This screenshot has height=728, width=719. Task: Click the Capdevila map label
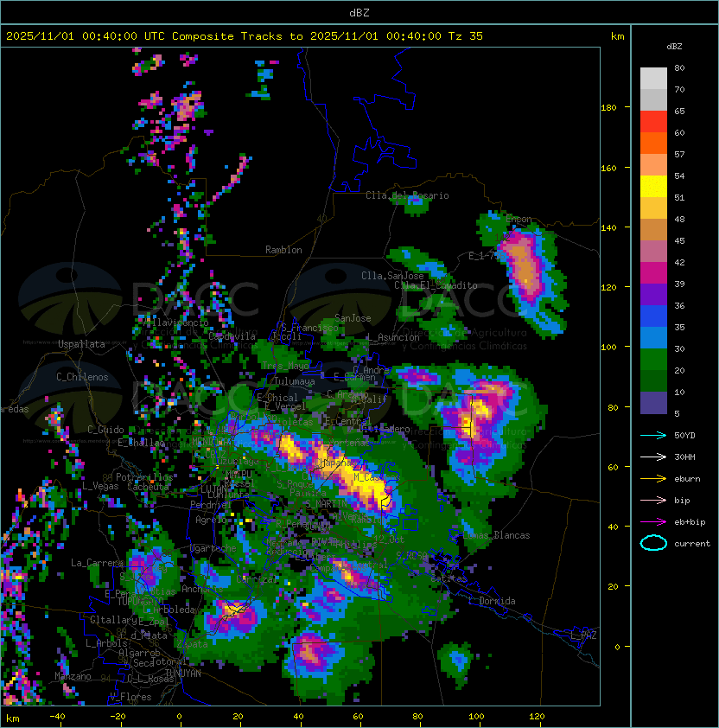[232, 336]
